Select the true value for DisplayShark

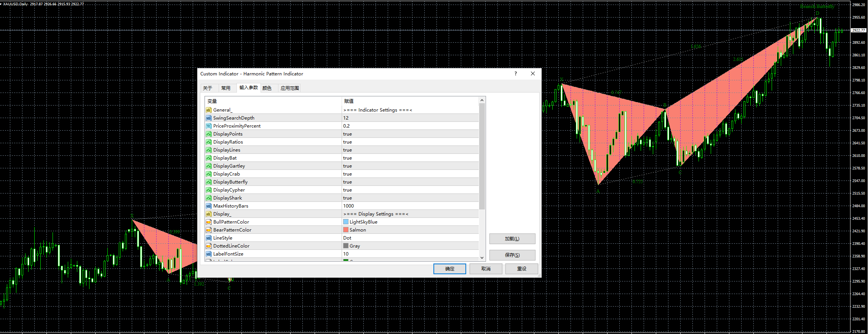pyautogui.click(x=347, y=198)
